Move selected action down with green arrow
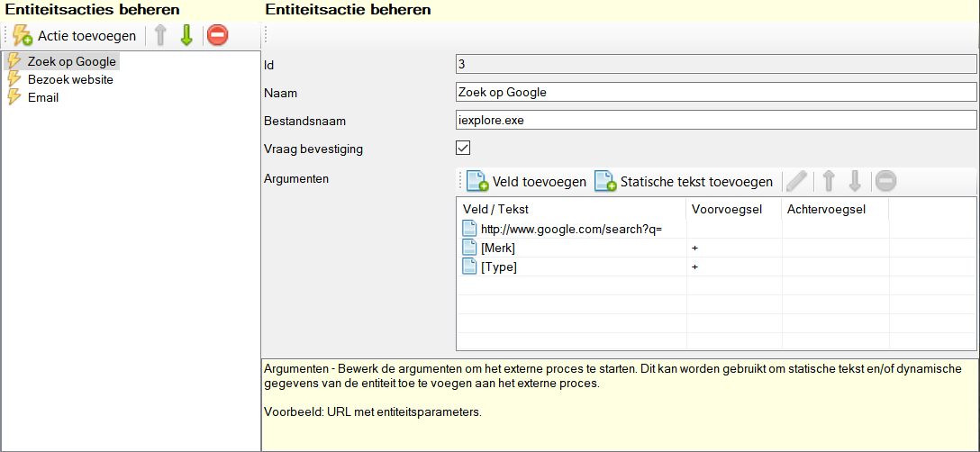Image resolution: width=980 pixels, height=452 pixels. click(186, 36)
